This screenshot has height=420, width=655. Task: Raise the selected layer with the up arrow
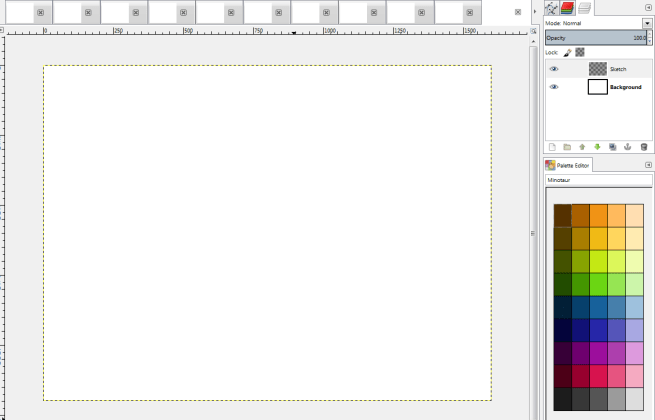(x=582, y=147)
